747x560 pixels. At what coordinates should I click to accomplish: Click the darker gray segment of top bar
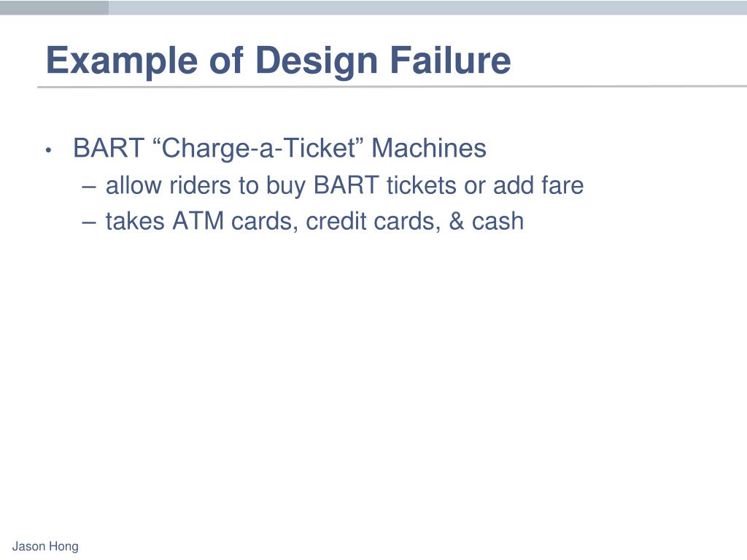(54, 7)
